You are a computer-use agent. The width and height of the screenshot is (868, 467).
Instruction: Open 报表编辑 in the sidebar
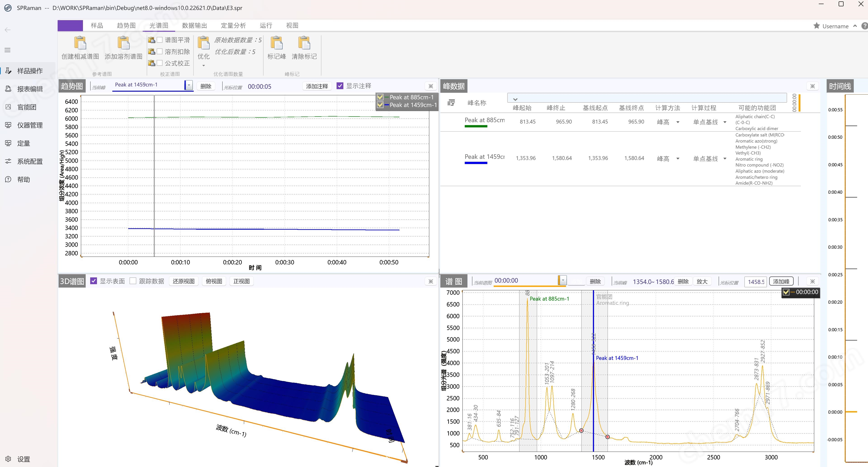(x=28, y=89)
